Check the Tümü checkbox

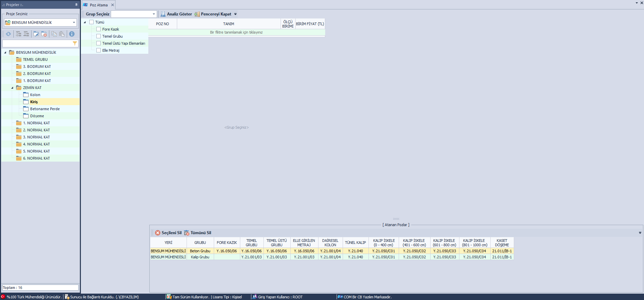[x=91, y=22]
